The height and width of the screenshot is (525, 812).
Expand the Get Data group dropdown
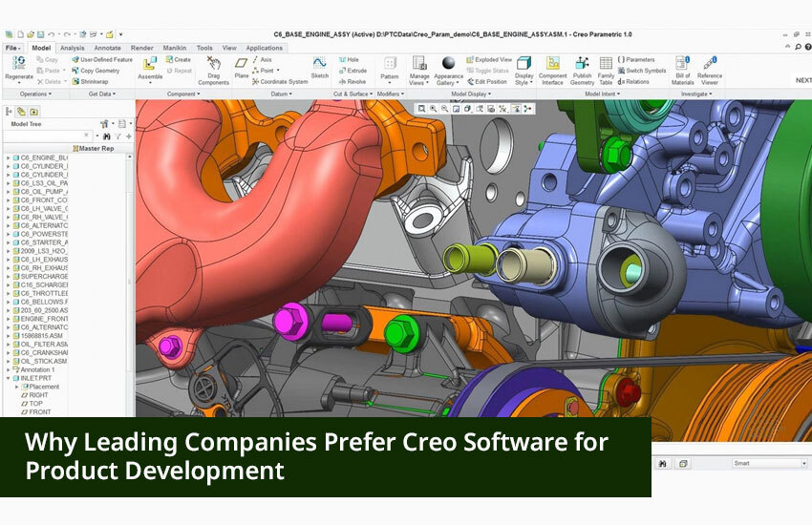(x=102, y=94)
